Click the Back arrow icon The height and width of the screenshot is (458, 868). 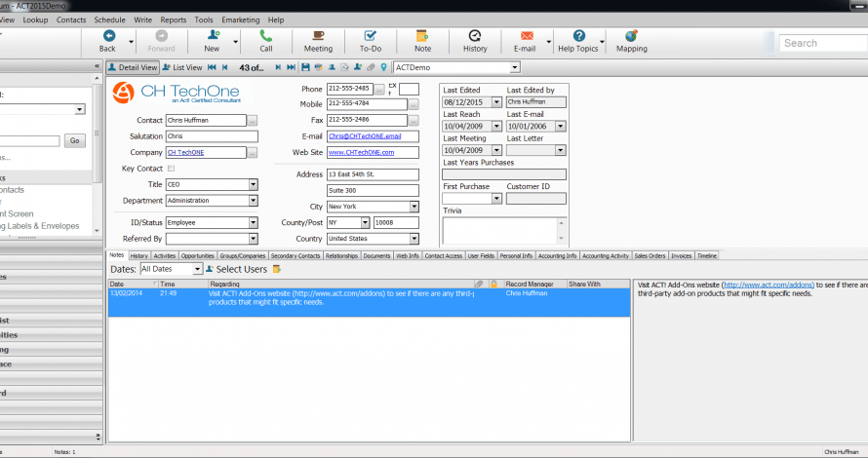click(109, 36)
